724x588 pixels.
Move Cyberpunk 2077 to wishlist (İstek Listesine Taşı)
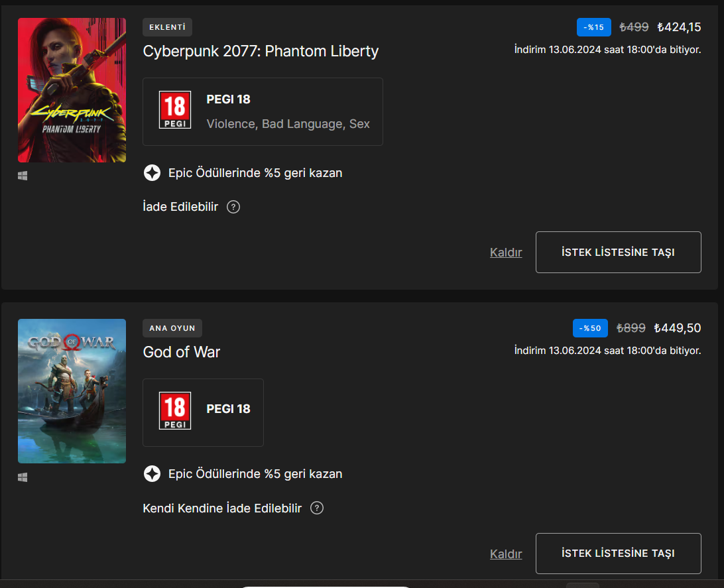pyautogui.click(x=619, y=252)
